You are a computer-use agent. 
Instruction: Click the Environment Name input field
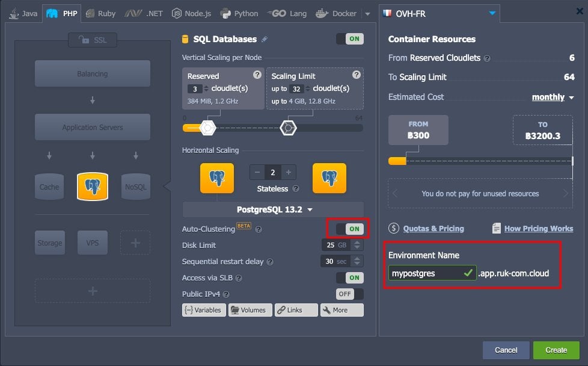432,273
